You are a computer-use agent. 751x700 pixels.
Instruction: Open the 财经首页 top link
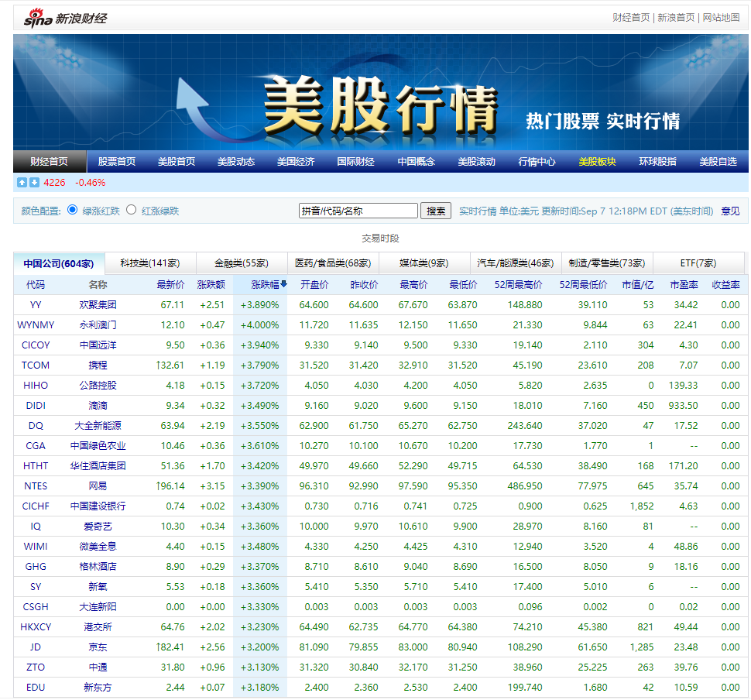pos(631,18)
